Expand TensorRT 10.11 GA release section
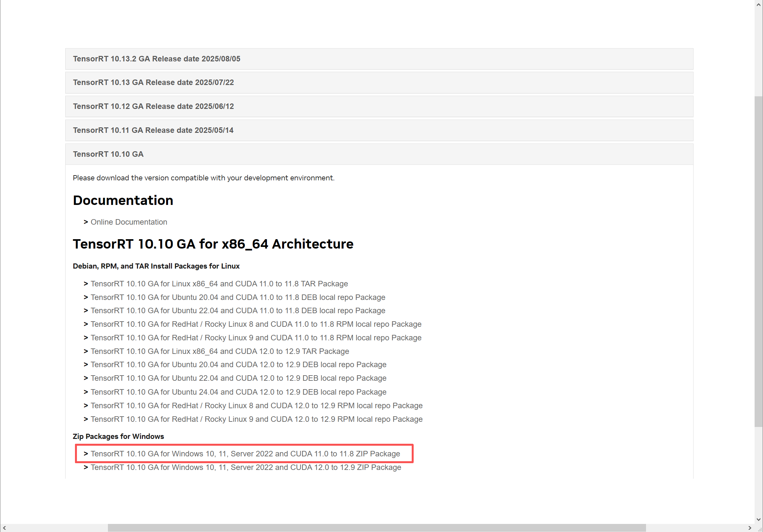The image size is (763, 532). [379, 130]
